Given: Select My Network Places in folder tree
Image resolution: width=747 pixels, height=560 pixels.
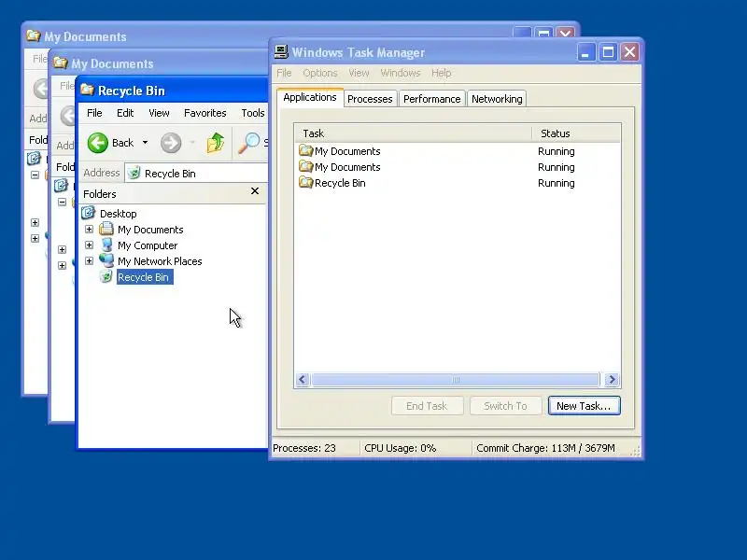Looking at the screenshot, I should click(160, 261).
